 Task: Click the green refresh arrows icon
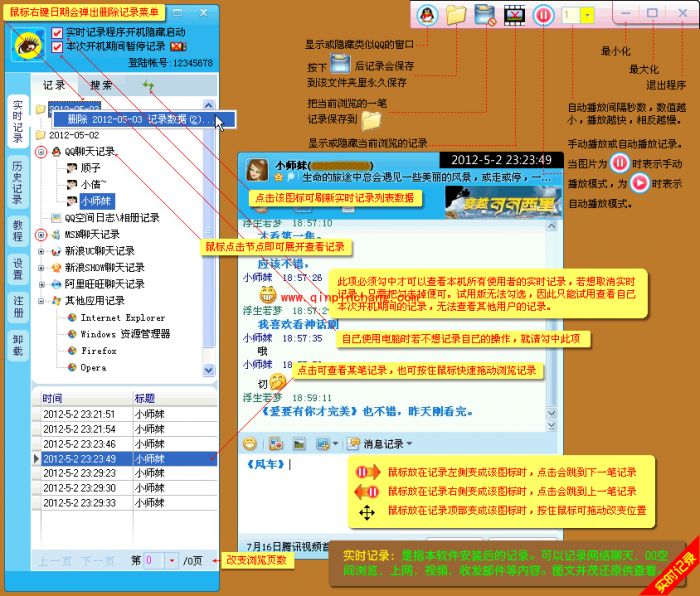[x=149, y=86]
